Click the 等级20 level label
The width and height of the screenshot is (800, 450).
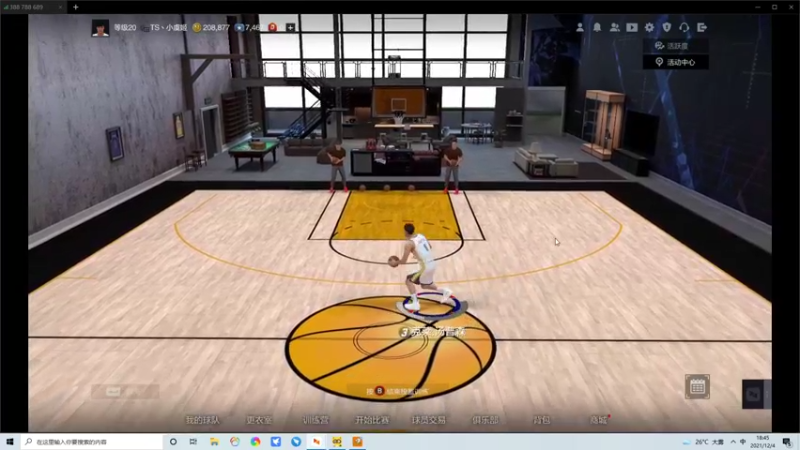125,28
